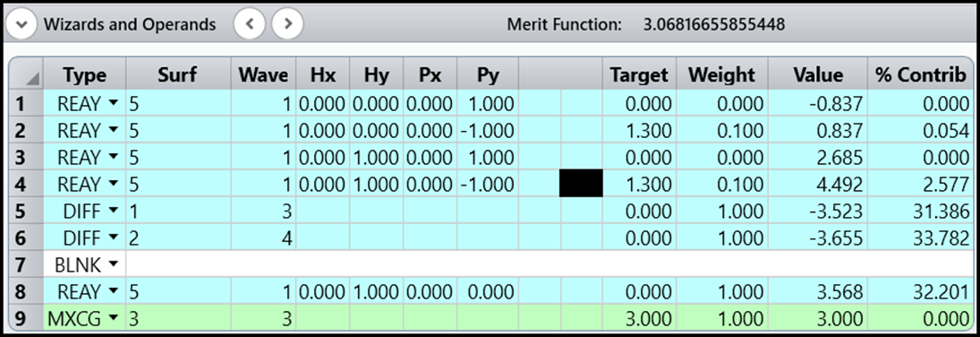Open Type dropdown for row 8 REAY
This screenshot has height=337, width=980.
click(x=113, y=292)
